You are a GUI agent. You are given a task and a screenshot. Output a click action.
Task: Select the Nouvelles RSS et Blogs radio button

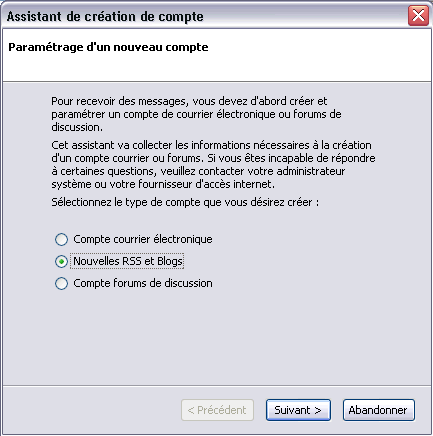(x=61, y=262)
